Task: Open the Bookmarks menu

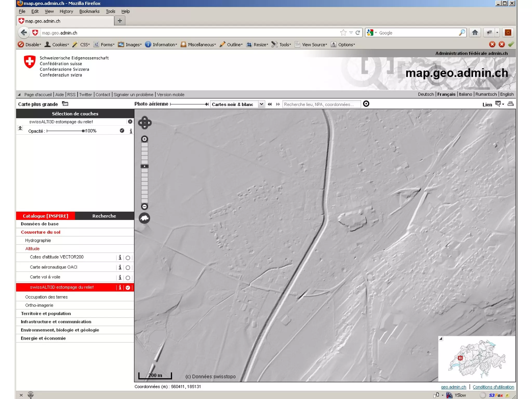Action: [89, 11]
